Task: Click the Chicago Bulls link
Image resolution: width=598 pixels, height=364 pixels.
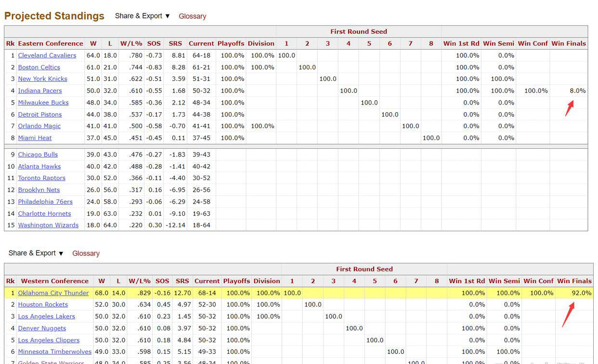Action: point(38,155)
